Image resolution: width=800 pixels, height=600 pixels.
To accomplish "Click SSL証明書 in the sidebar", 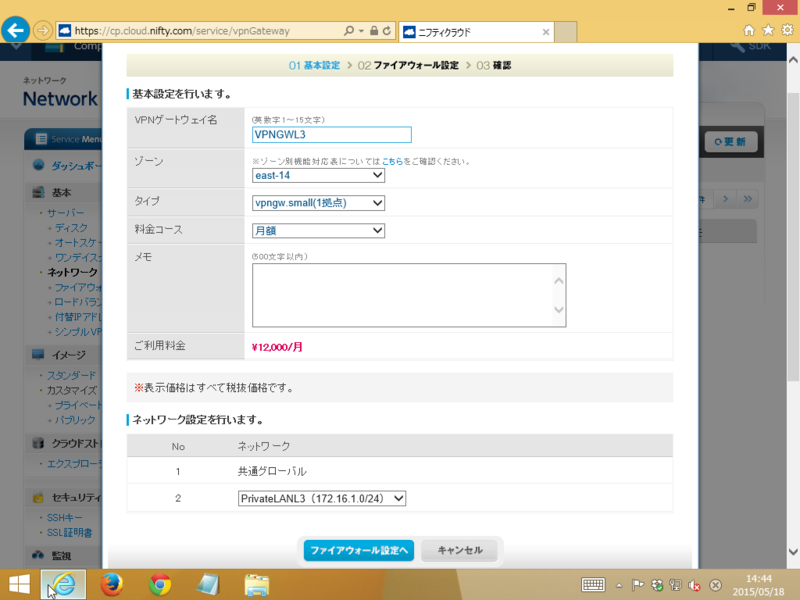I will (69, 533).
